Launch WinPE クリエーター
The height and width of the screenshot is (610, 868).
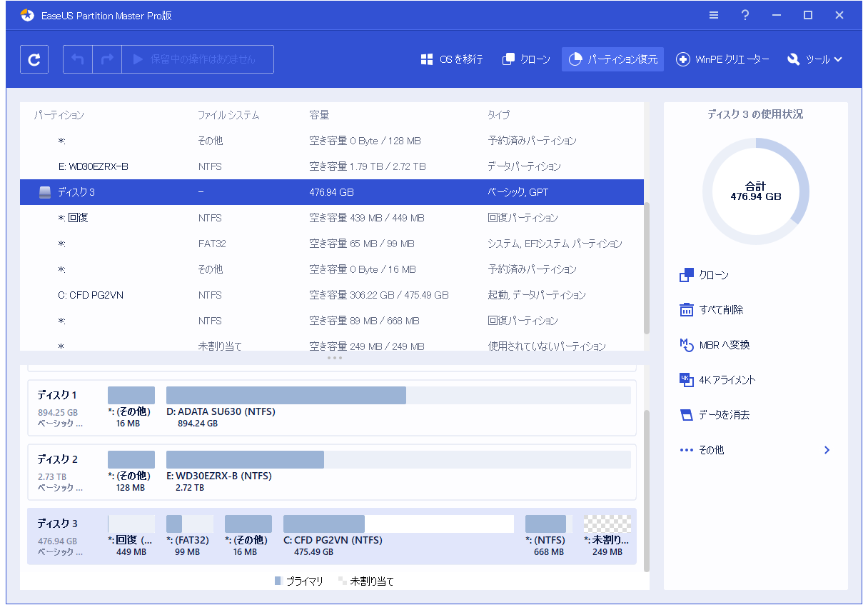point(722,59)
